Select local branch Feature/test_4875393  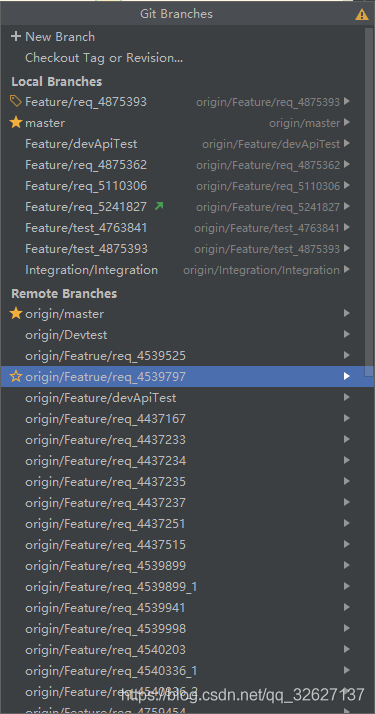point(86,249)
